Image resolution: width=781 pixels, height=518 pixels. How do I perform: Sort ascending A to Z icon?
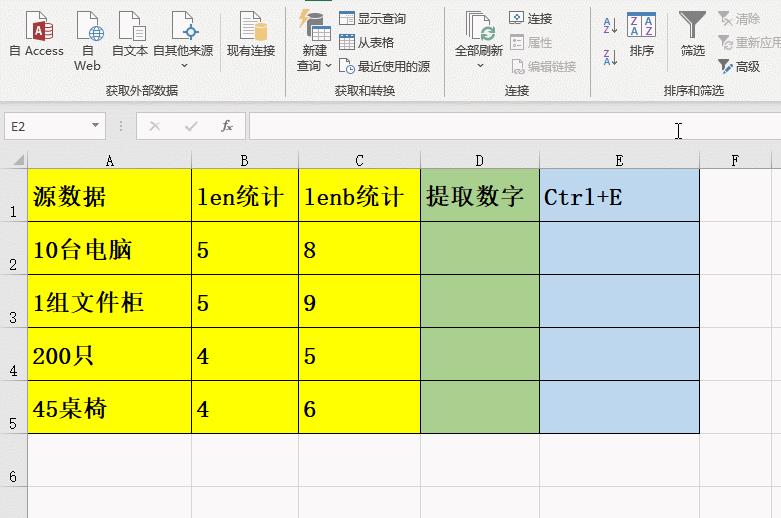610,24
